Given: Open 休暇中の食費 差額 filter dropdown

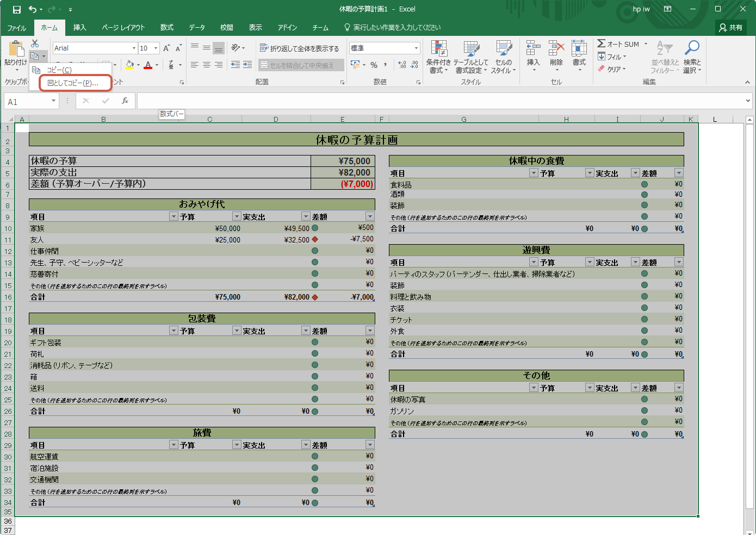Looking at the screenshot, I should tap(679, 173).
